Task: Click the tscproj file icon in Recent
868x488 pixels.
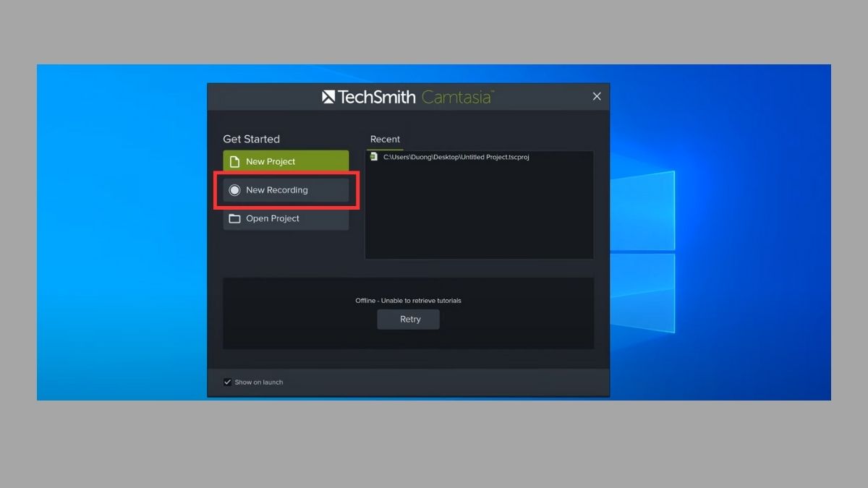Action: (374, 156)
